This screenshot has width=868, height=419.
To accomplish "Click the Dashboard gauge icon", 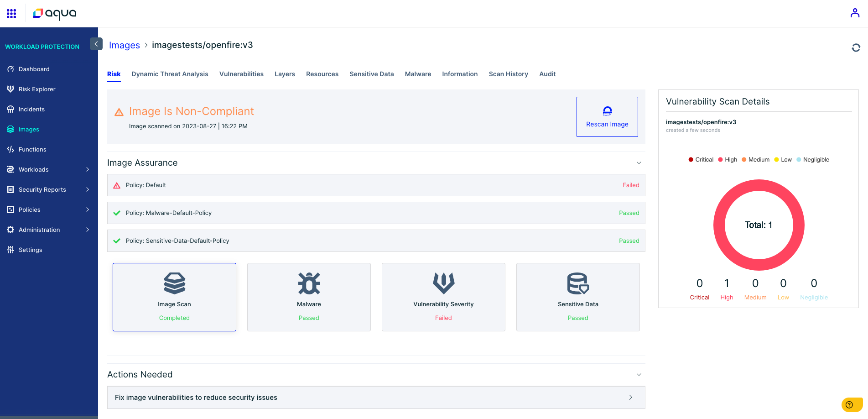I will 10,69.
